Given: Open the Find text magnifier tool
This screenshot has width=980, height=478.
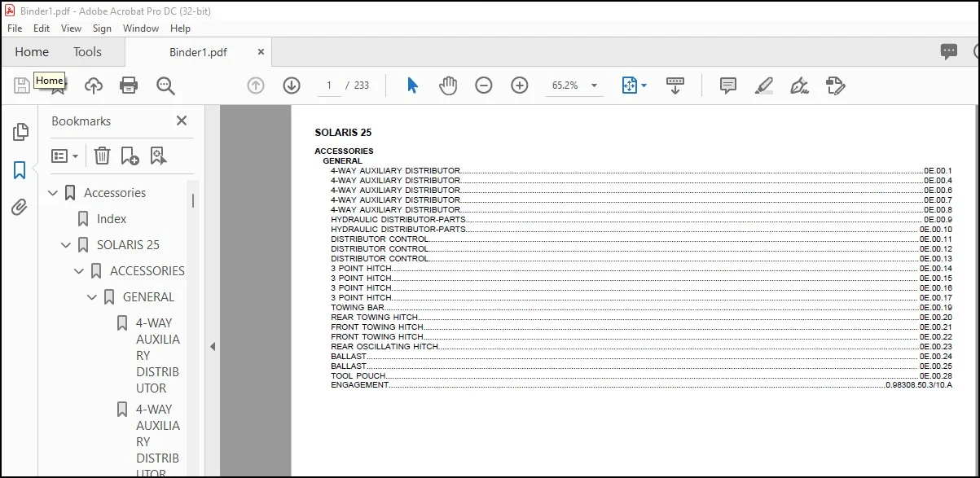Looking at the screenshot, I should 165,86.
